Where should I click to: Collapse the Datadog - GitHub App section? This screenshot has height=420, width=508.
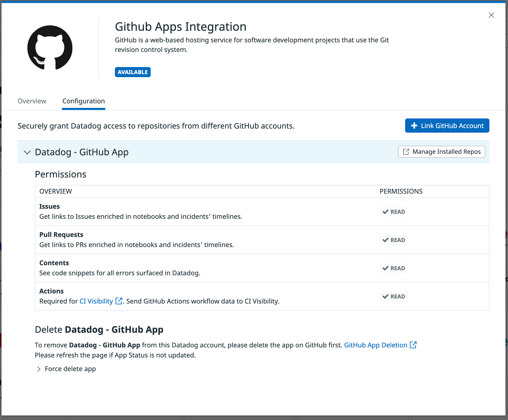pos(27,152)
